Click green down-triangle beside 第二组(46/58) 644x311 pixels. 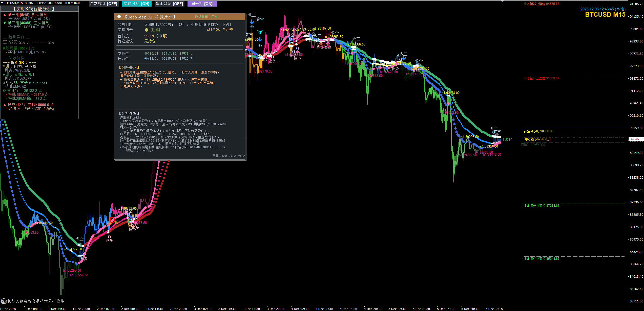[5, 23]
